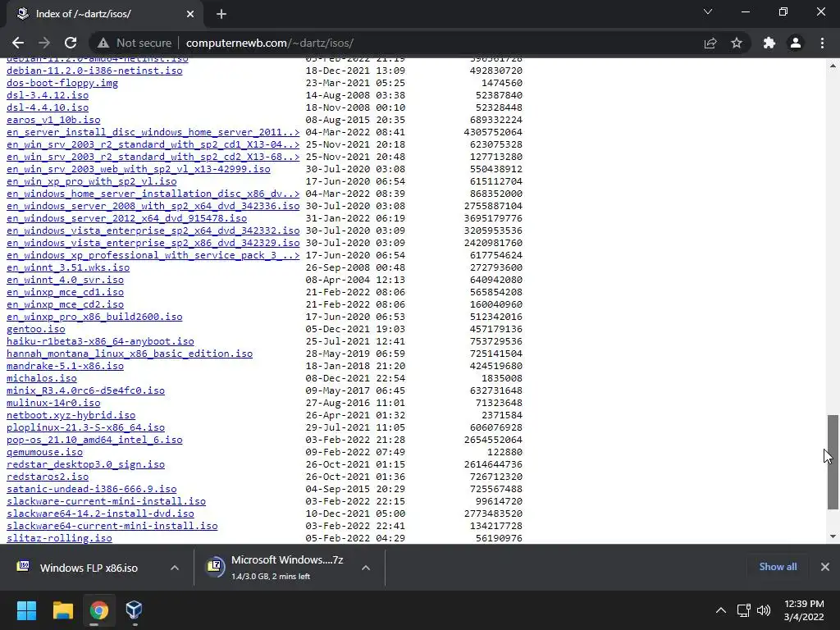Show all downloads

click(x=778, y=567)
